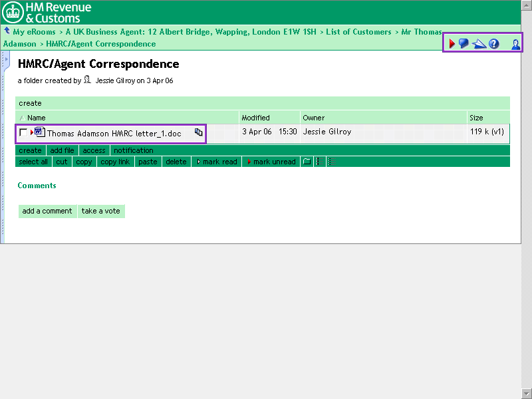The width and height of the screenshot is (532, 399).
Task: Click the vertical scrollbar down arrow
Action: tap(526, 393)
